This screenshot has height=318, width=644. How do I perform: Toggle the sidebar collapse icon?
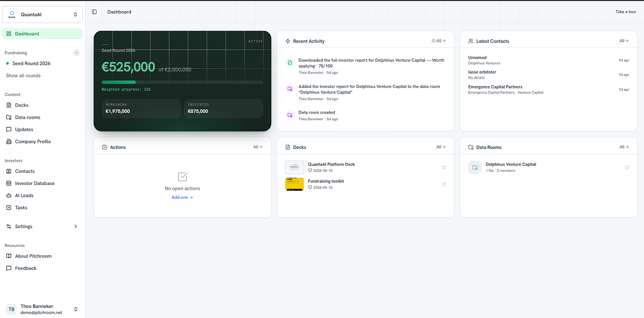[94, 12]
